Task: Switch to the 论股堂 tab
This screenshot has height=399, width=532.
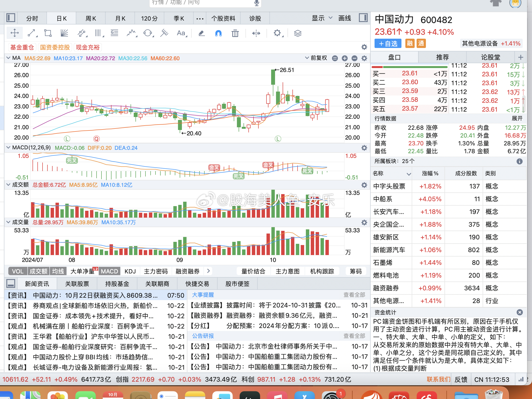Action: (490, 57)
